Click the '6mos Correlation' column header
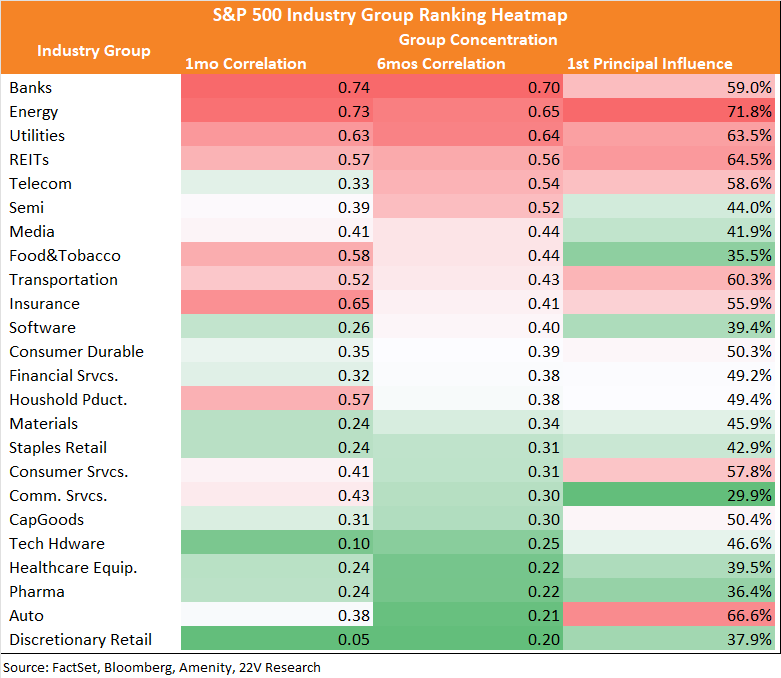This screenshot has width=781, height=678. (441, 64)
